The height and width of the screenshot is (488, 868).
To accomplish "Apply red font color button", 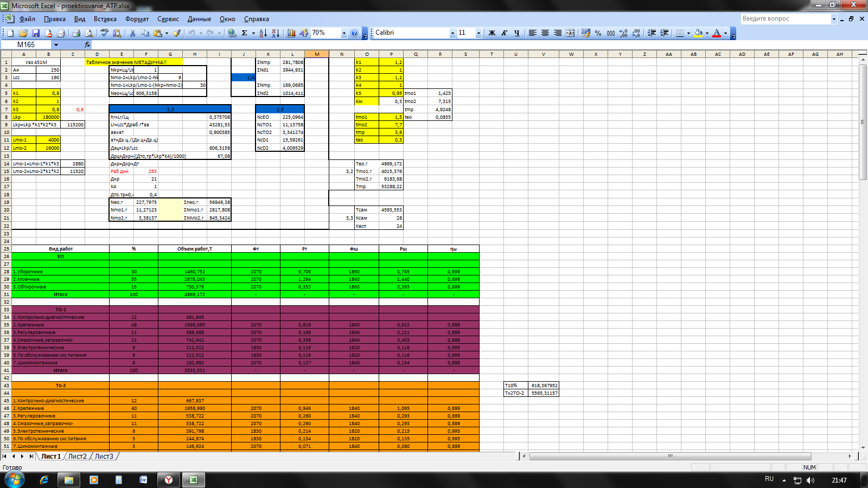I will [717, 33].
